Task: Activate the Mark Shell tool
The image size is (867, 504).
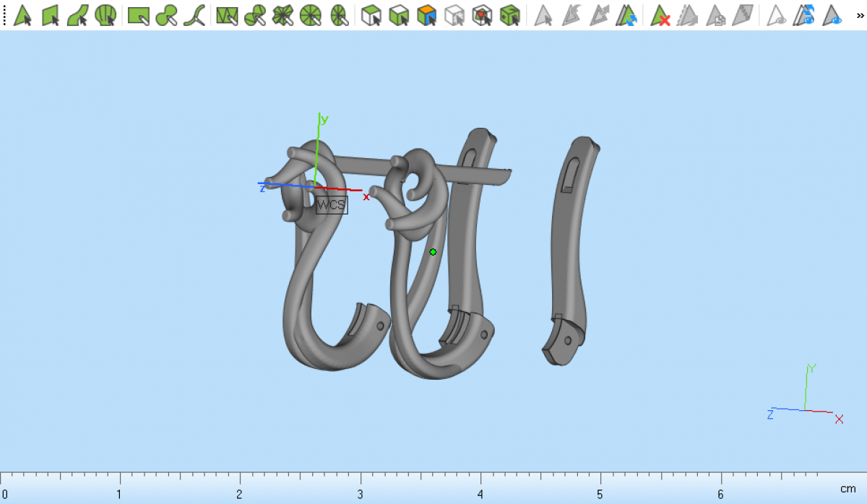Action: (x=105, y=15)
